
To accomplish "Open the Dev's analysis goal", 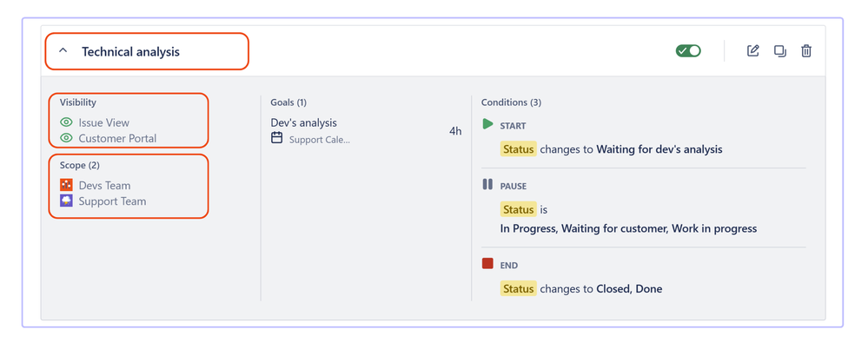I will pos(303,122).
